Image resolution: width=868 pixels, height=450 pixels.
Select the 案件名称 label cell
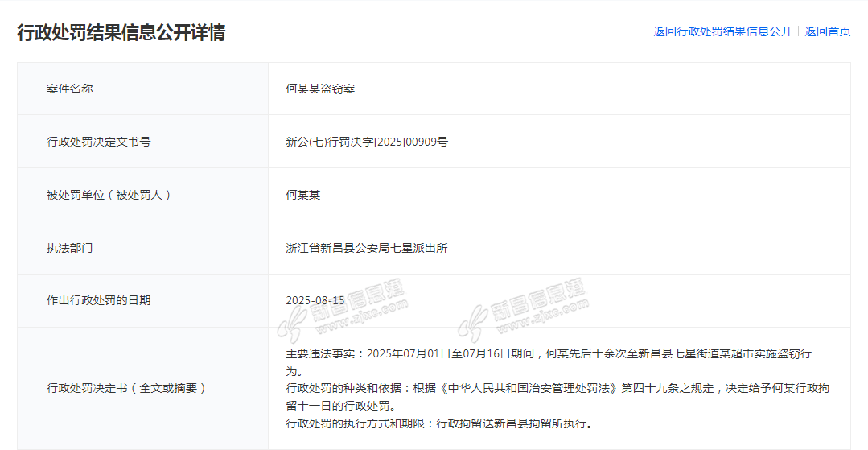tap(70, 89)
